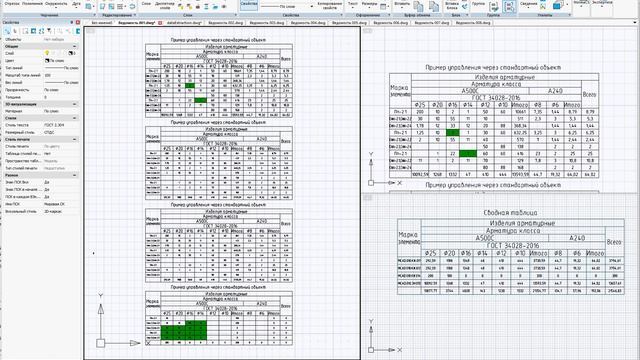Collapse the Разное section in Свойства
Screen dimensions: 640x360
pyautogui.click(x=74, y=175)
